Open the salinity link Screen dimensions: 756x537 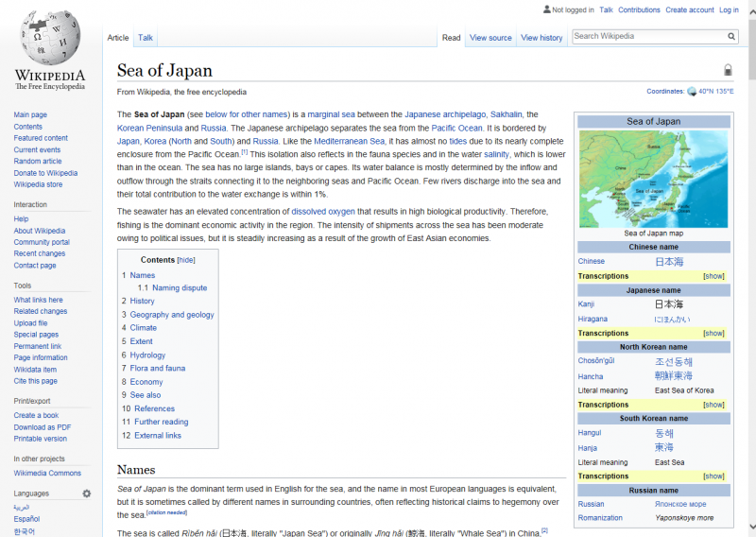tap(497, 154)
